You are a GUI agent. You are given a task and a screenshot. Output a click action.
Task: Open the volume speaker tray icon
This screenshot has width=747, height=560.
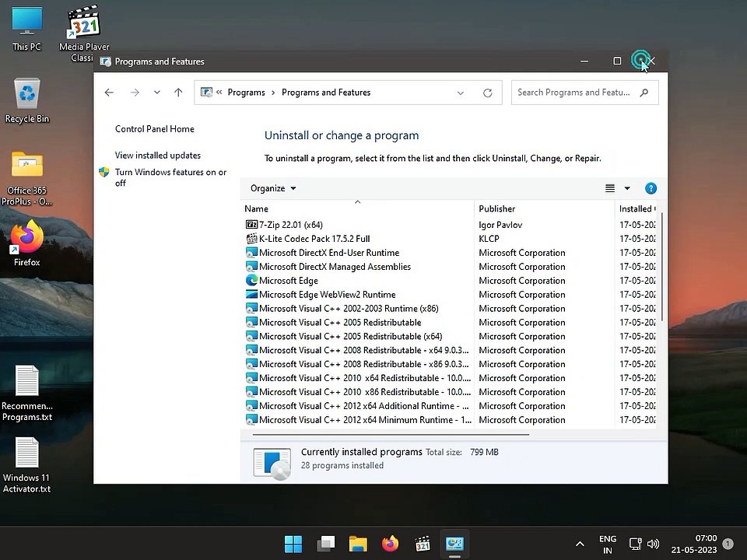click(x=653, y=544)
